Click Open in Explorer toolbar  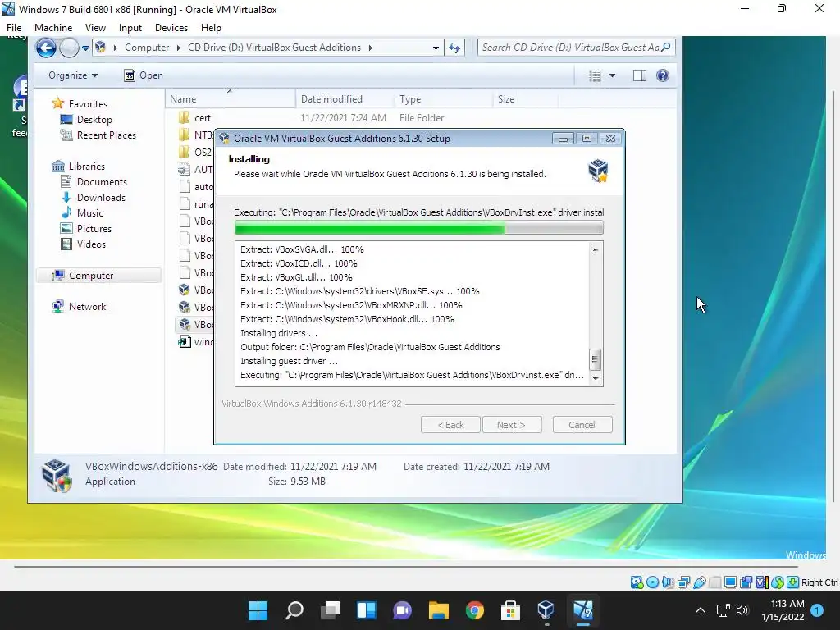click(143, 75)
